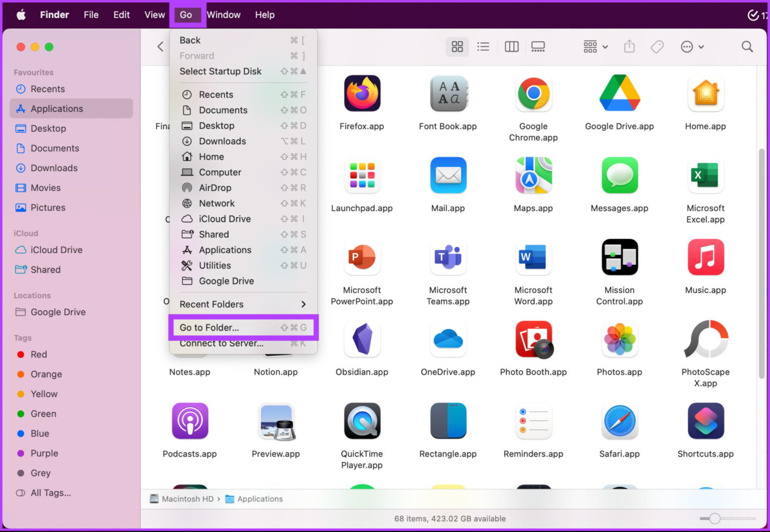
Task: Expand the Recent Folders submenu
Action: (242, 304)
